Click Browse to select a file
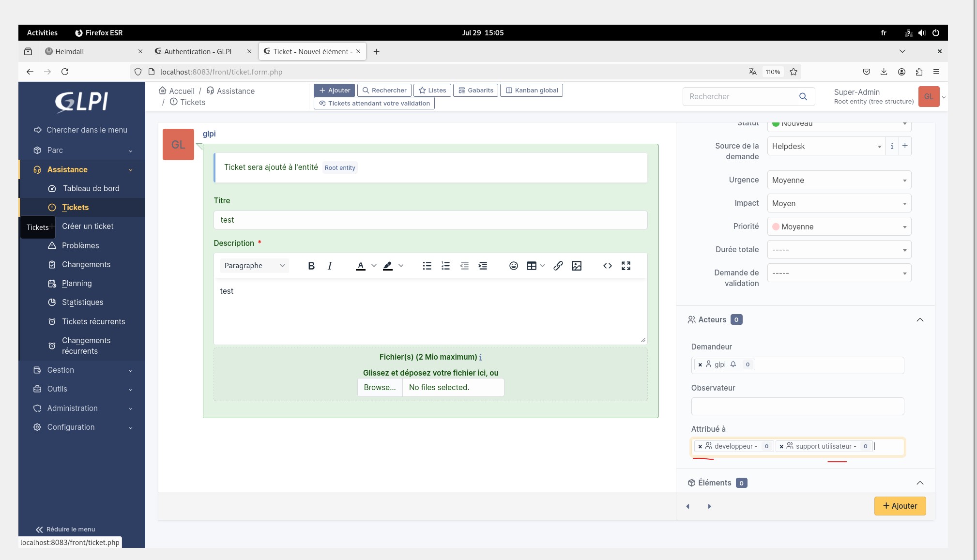 [380, 387]
